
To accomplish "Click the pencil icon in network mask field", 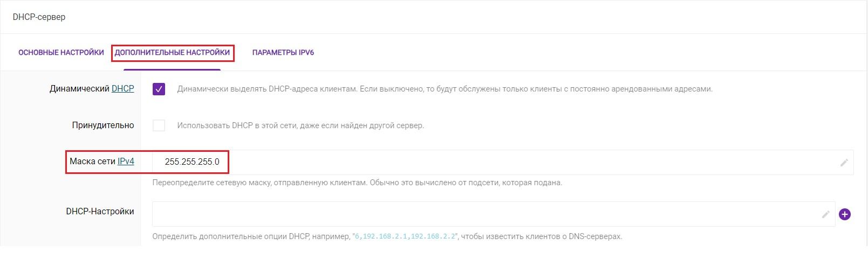I will click(844, 163).
